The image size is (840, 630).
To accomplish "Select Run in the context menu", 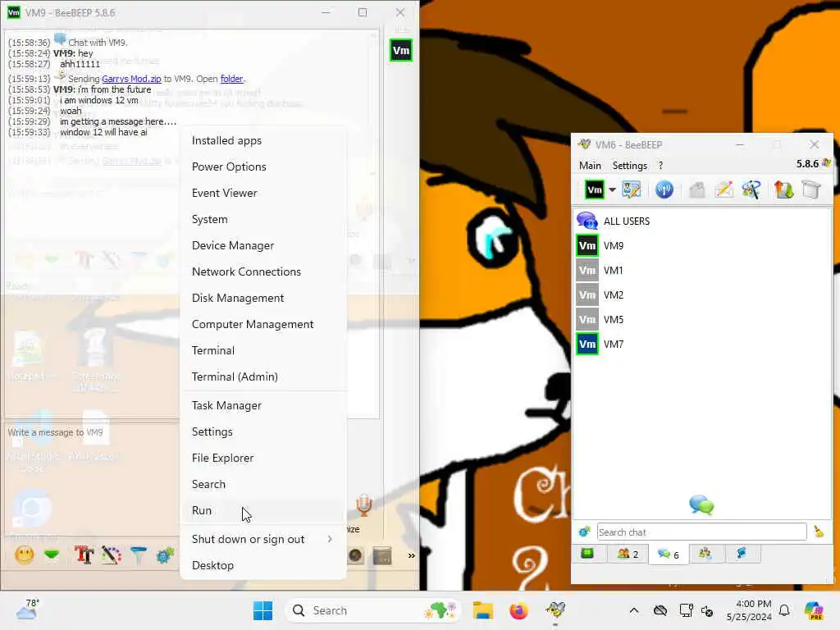I will pyautogui.click(x=263, y=510).
